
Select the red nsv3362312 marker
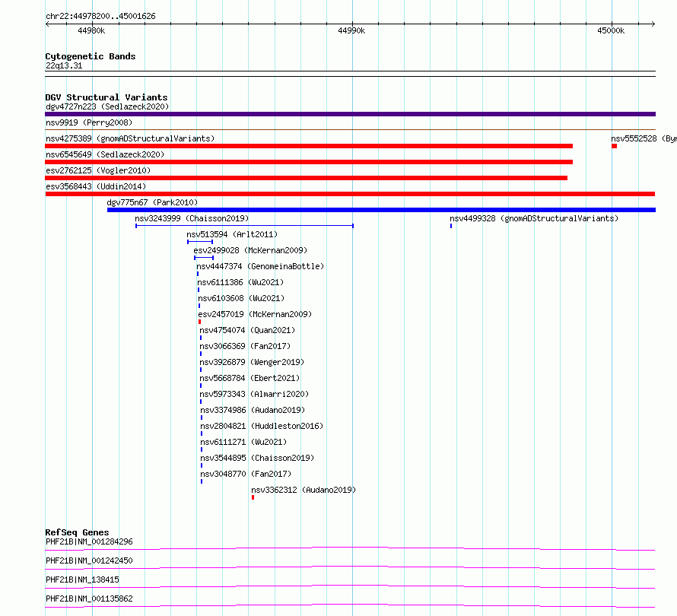click(253, 497)
